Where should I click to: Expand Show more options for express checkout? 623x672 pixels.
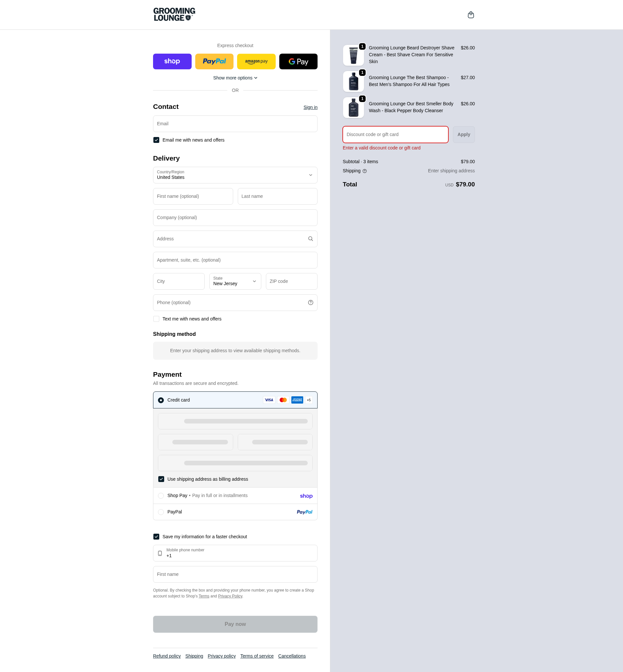pos(235,78)
